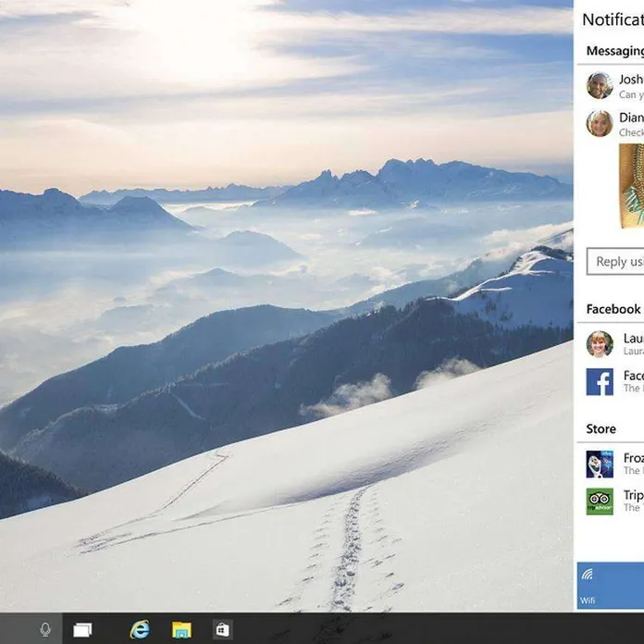
Task: Toggle the Wifi quick action tile
Action: click(x=610, y=587)
